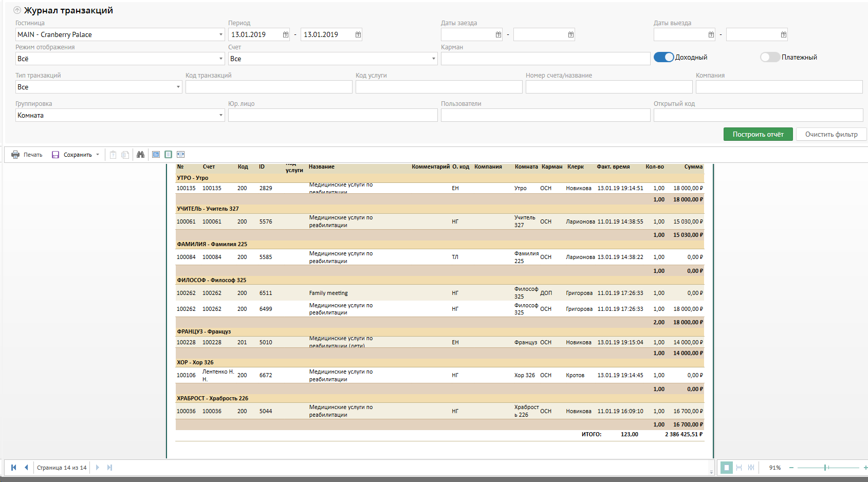Open calendar for the Период start date
Viewport: 868px width, 482px height.
286,34
